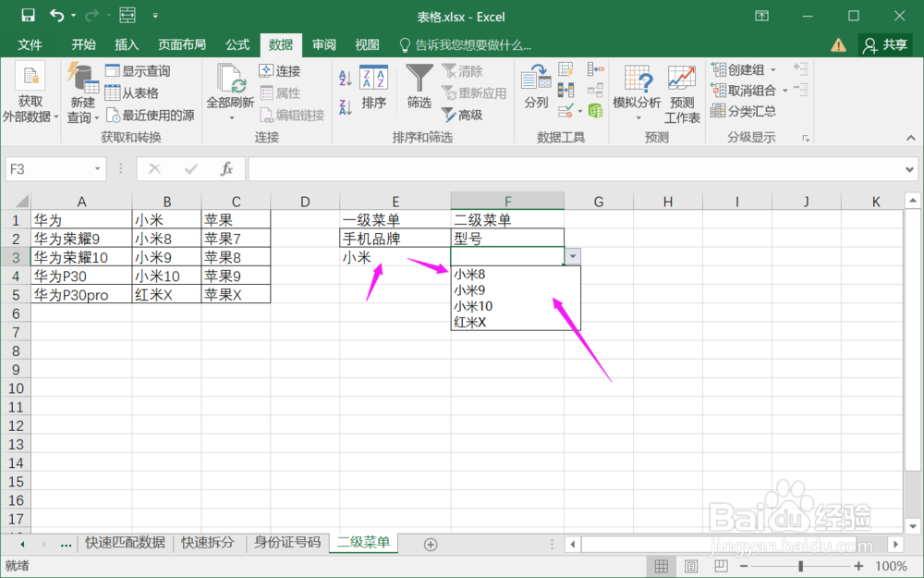Click the Relationships icon
The height and width of the screenshot is (578, 924).
596,91
